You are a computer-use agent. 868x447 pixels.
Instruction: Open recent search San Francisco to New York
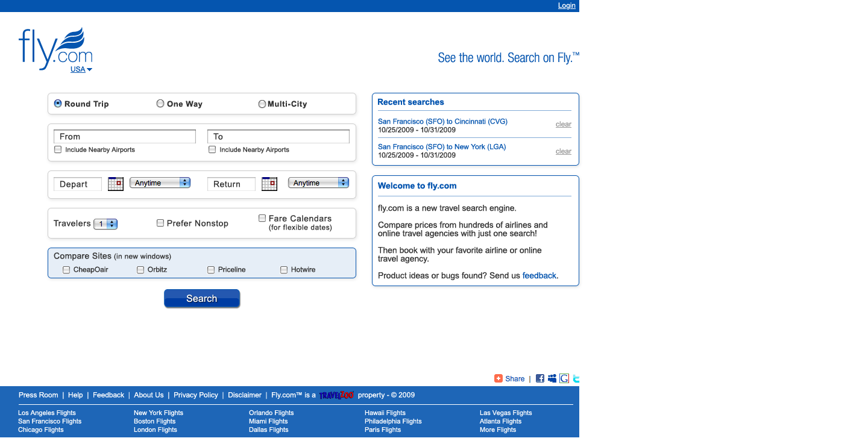coord(442,147)
